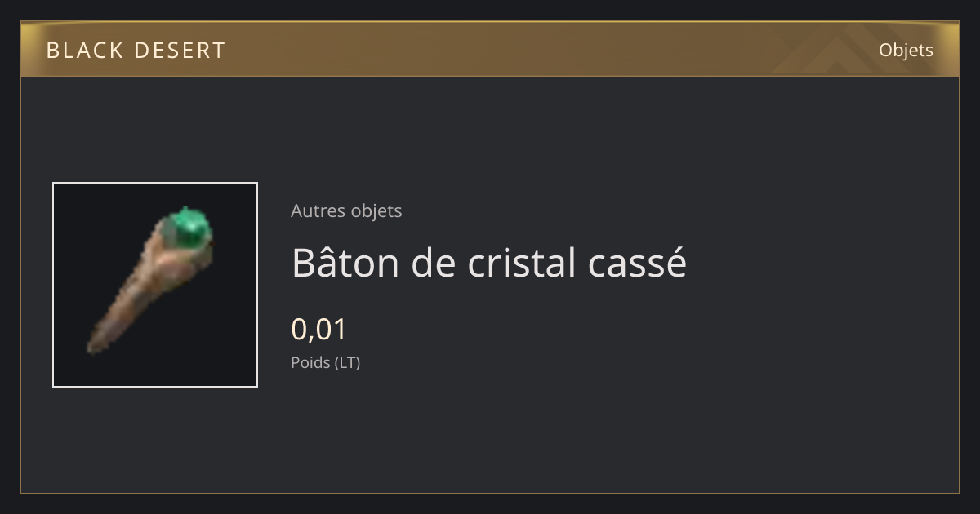The image size is (980, 514).
Task: Click the (LT) unit beside Poids
Action: [x=346, y=362]
